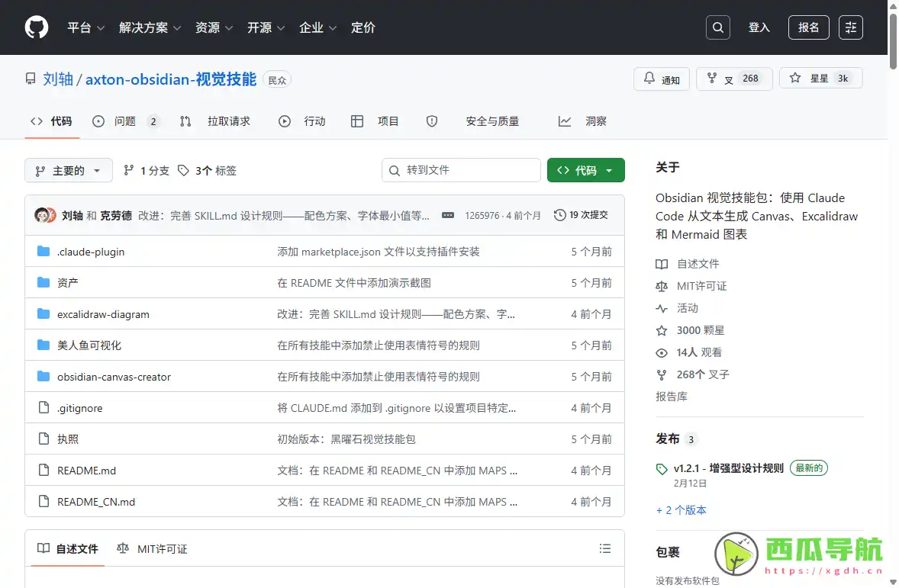The width and height of the screenshot is (899, 588).
Task: Open commit message 在 README 文件中添加演示截图
Action: 354,282
